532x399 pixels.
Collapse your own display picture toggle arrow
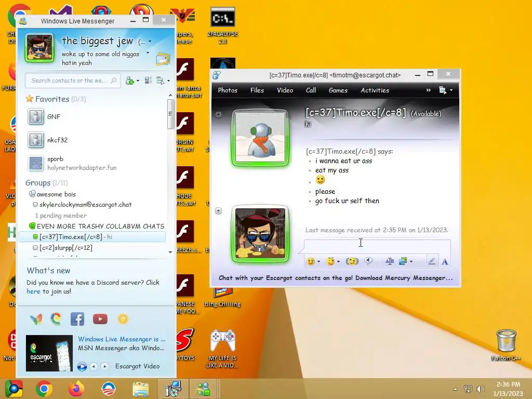point(219,211)
